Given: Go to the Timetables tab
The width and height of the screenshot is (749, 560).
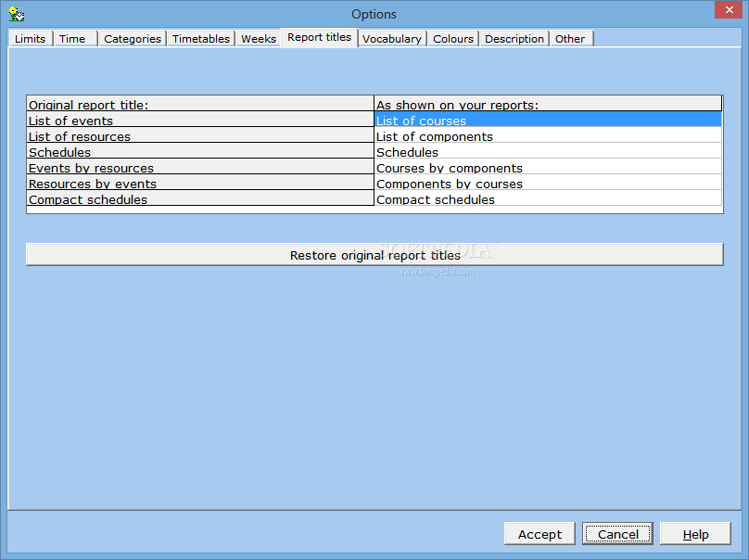Looking at the screenshot, I should (201, 39).
